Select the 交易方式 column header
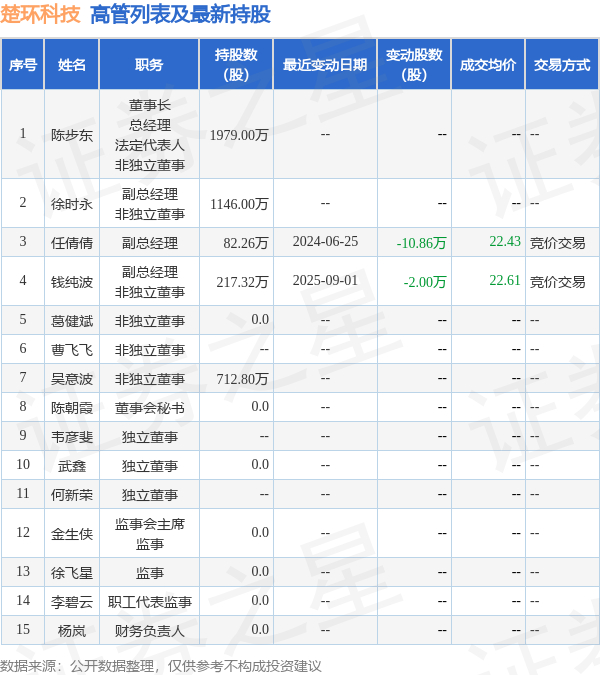The height and width of the screenshot is (675, 600). (562, 65)
